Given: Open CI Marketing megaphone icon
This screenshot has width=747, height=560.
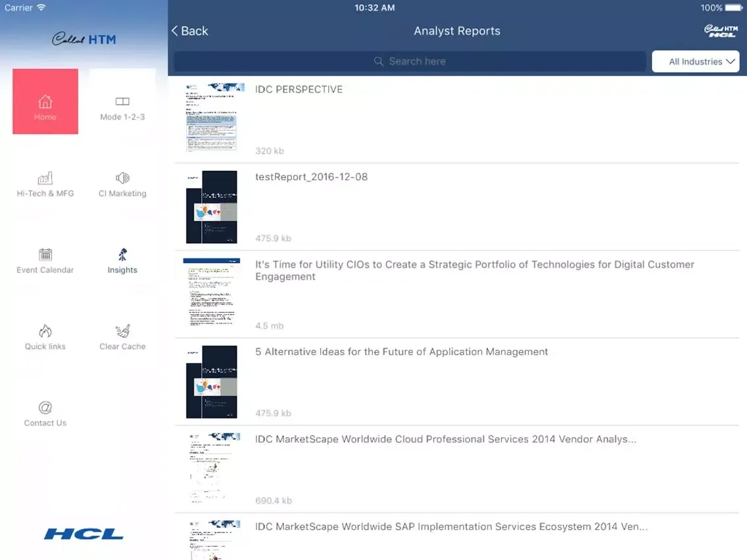Looking at the screenshot, I should 122,178.
